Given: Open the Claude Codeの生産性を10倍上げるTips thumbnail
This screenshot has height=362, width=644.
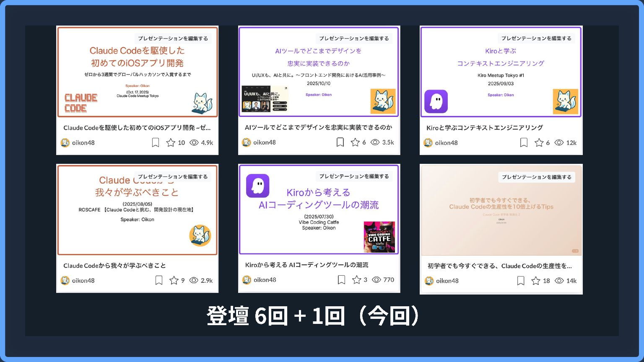Looking at the screenshot, I should pyautogui.click(x=501, y=210).
